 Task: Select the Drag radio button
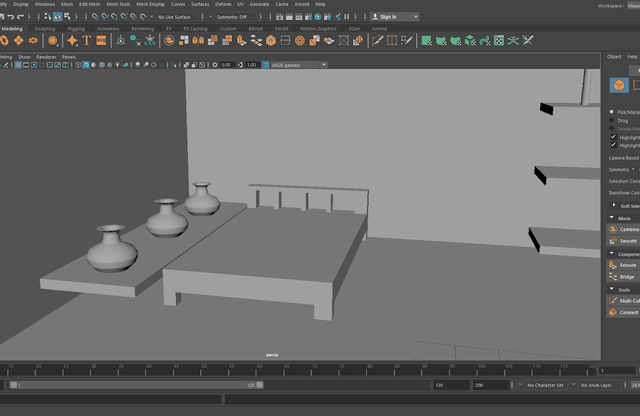611,120
